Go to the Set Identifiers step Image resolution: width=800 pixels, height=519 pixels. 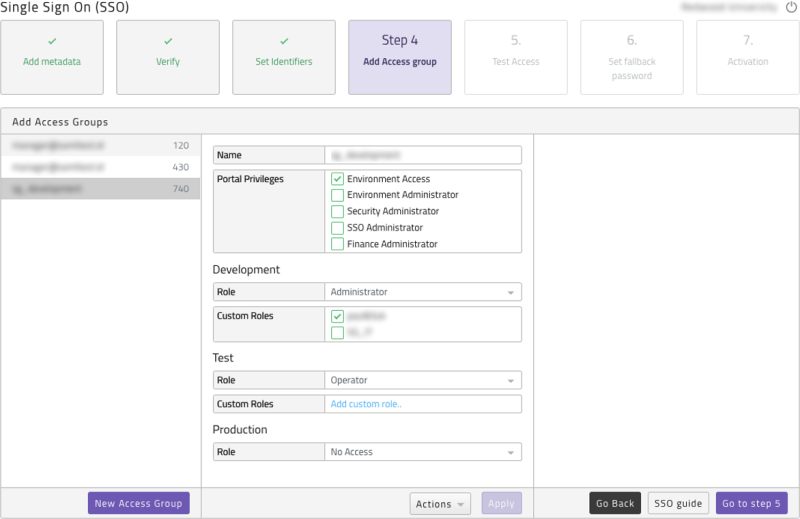(x=284, y=57)
